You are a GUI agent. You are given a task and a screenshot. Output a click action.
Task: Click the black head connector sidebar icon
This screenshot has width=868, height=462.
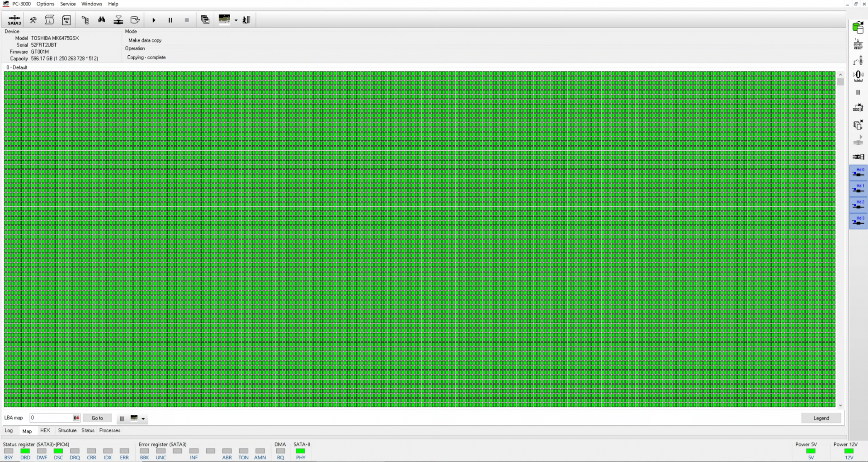[858, 157]
